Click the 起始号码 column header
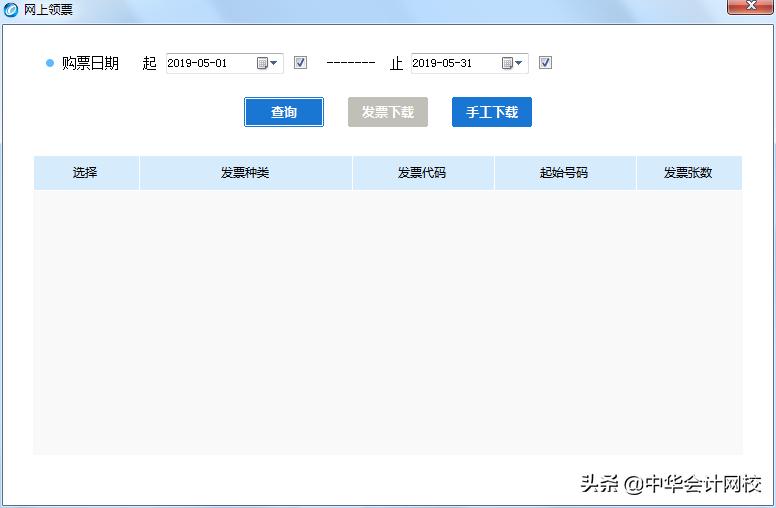The width and height of the screenshot is (776, 508). coord(565,173)
